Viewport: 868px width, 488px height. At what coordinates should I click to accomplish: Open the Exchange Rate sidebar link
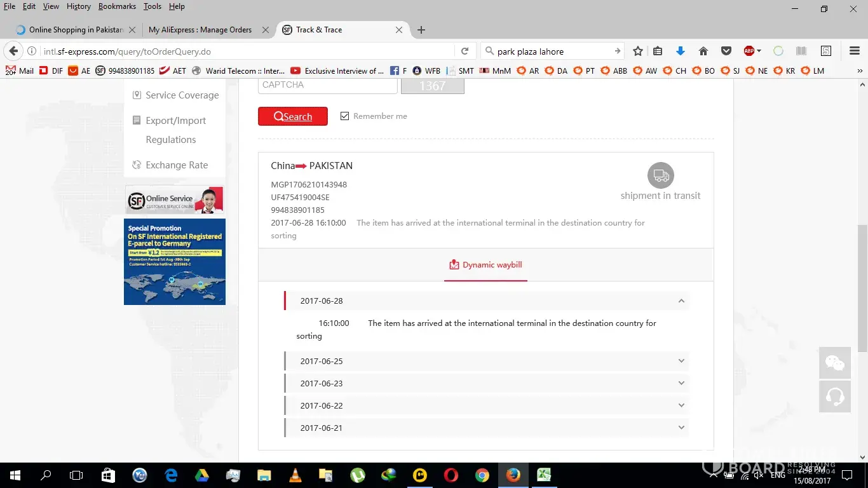pyautogui.click(x=177, y=165)
